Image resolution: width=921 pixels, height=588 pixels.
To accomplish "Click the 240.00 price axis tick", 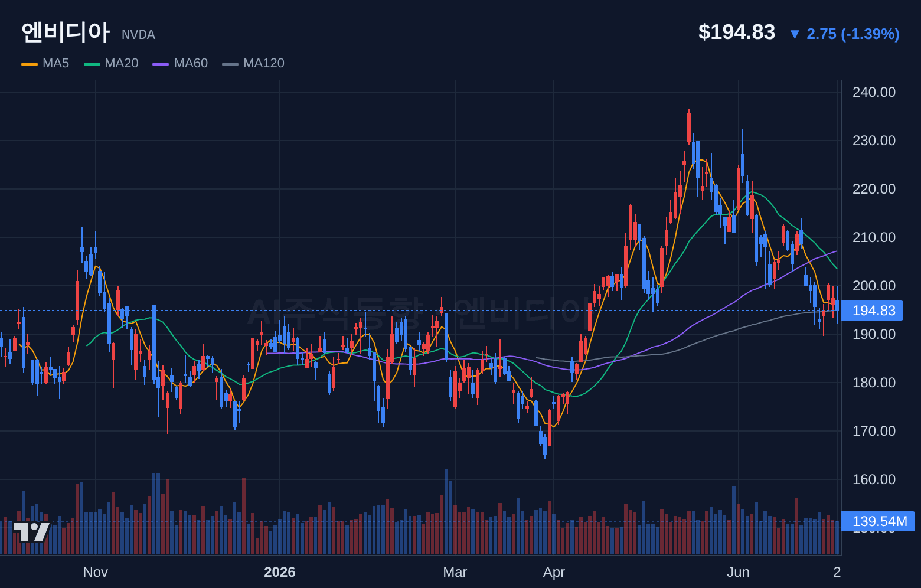I will [x=874, y=92].
